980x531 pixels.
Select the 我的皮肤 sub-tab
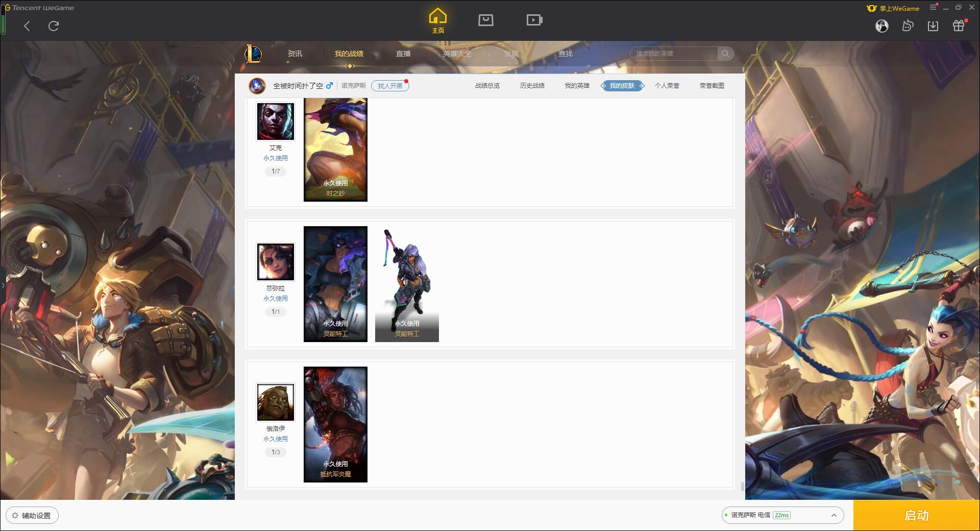(x=622, y=86)
